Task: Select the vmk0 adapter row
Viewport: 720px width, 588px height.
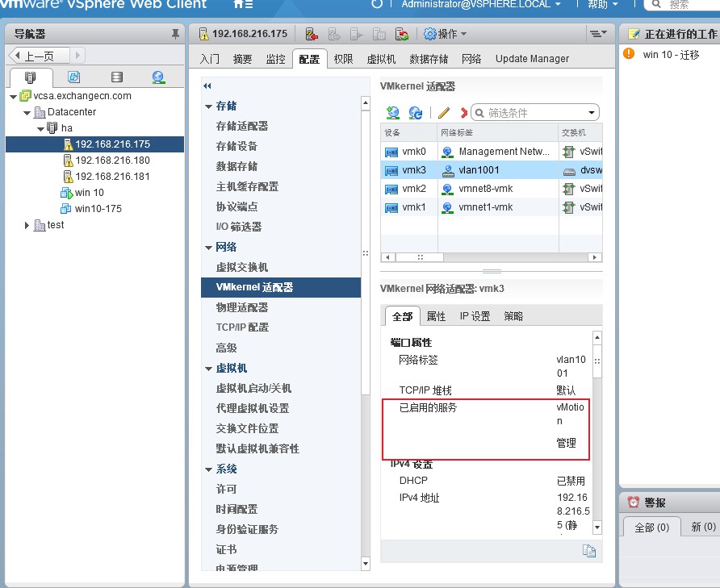Action: [492, 152]
